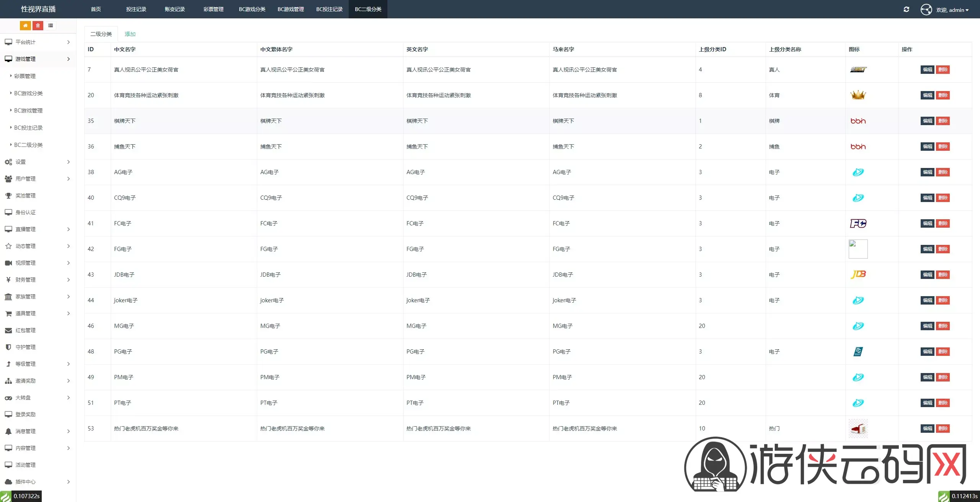Open the 奖池管理 trophy menu item

25,196
